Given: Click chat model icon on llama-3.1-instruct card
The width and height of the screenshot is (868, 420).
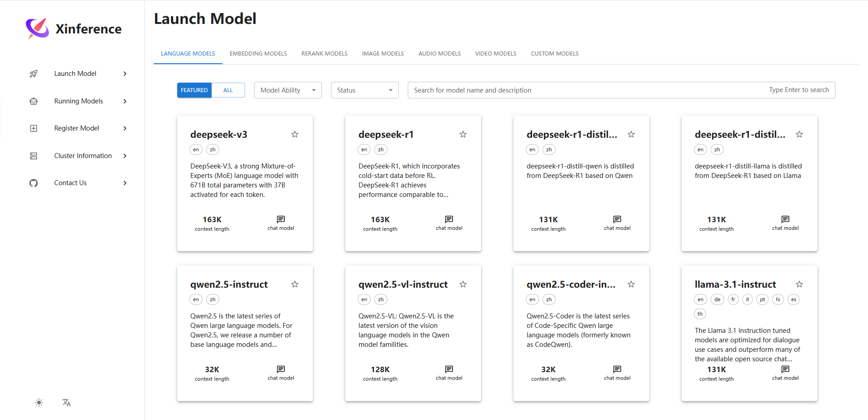Looking at the screenshot, I should coord(785,369).
